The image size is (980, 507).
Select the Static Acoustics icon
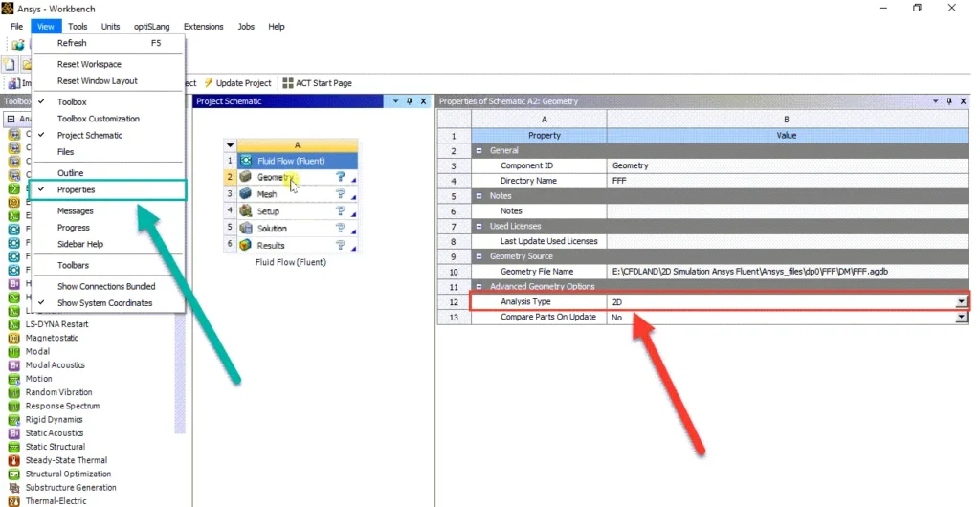click(13, 433)
